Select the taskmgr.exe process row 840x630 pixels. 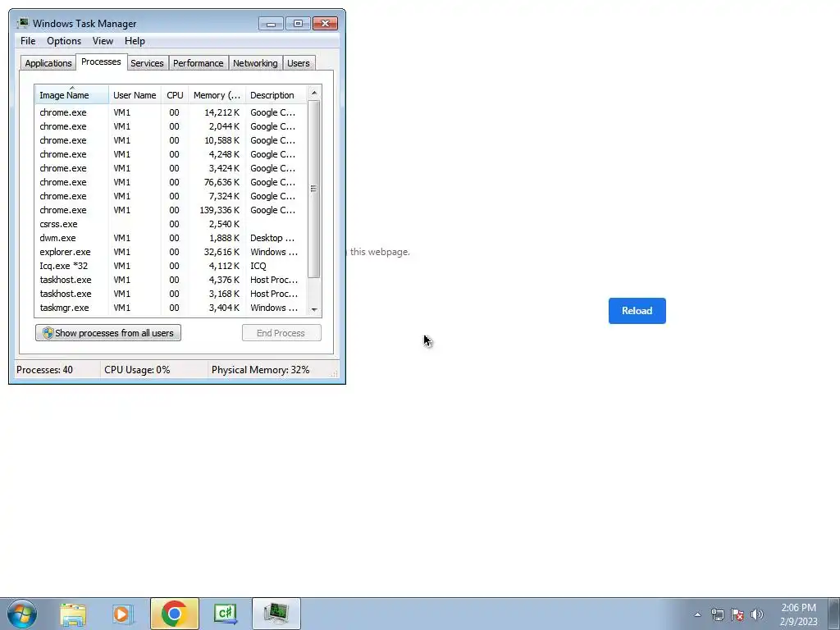click(x=171, y=308)
